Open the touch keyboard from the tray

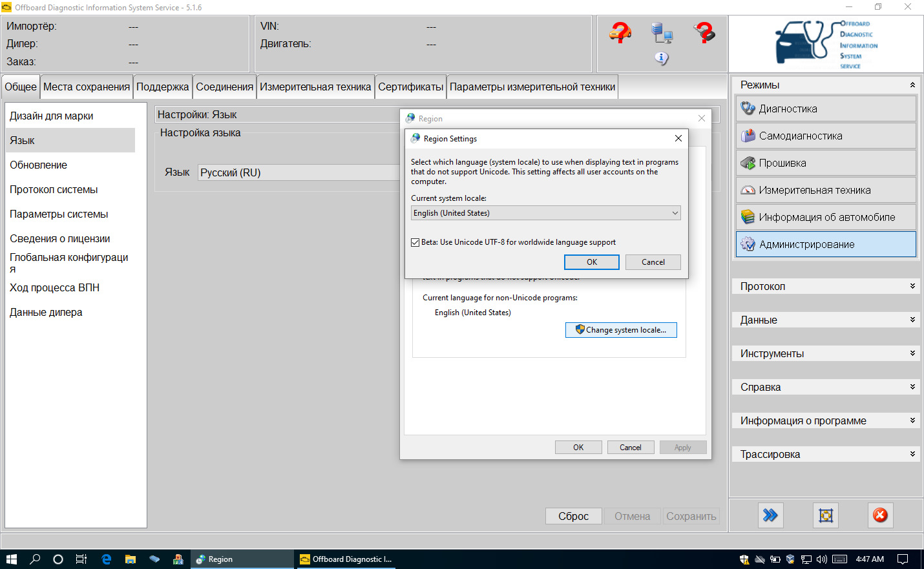[x=840, y=559]
